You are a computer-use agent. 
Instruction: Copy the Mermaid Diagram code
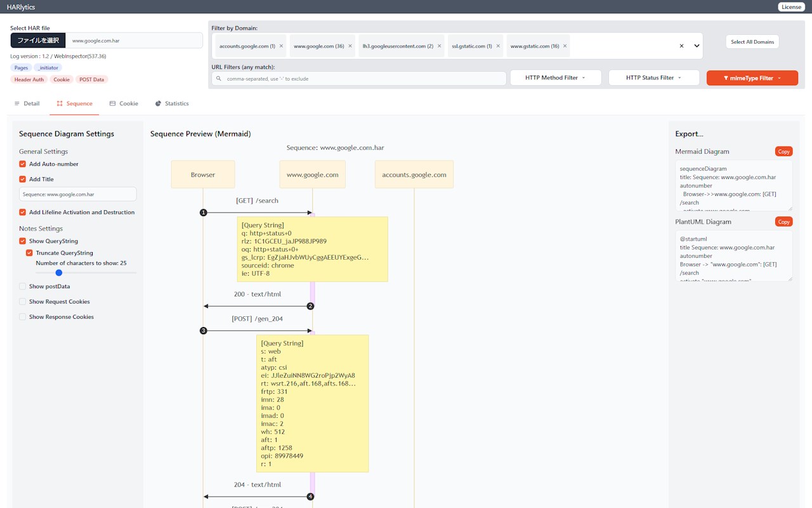(784, 152)
